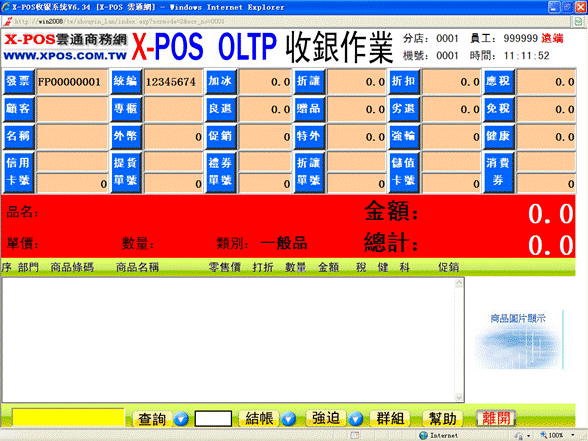588x441 pixels.
Task: Click the item list scrollbar down arrow
Action: pos(459,397)
